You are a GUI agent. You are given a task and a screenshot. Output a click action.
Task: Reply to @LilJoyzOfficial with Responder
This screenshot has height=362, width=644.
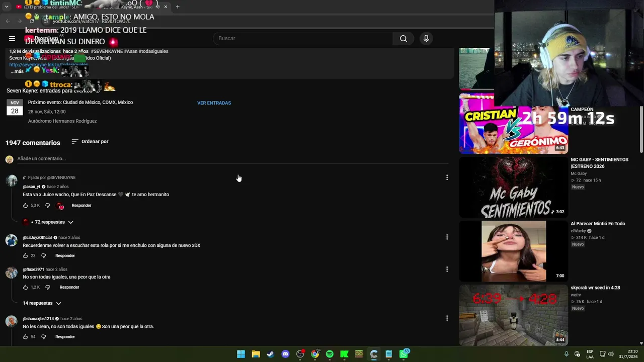coord(65,256)
